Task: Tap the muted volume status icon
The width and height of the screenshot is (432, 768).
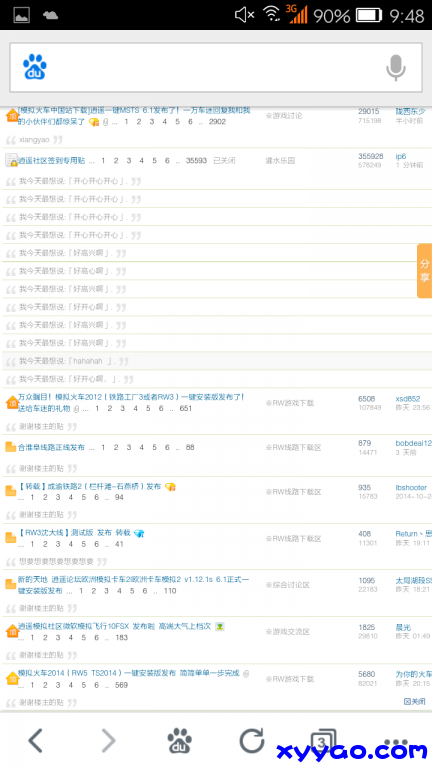Action: click(x=244, y=15)
